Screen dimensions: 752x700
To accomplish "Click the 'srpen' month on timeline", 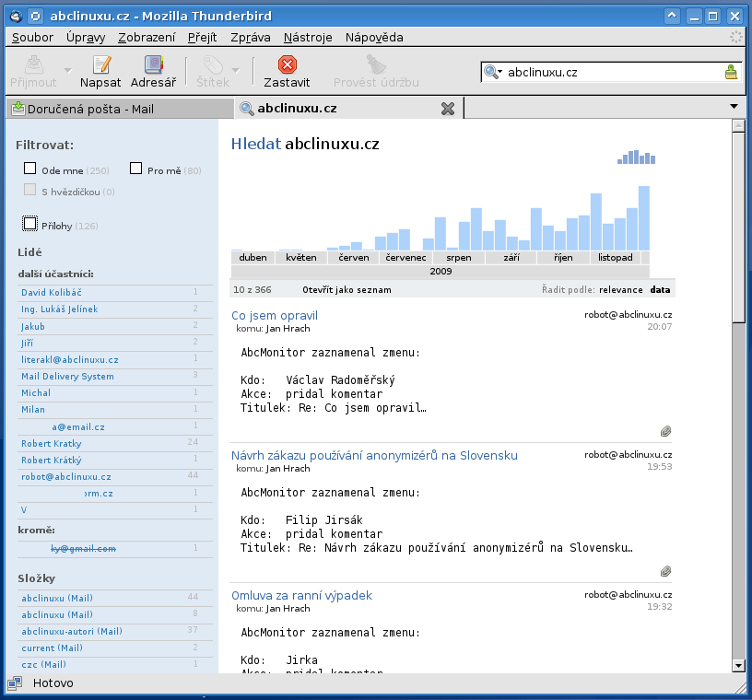I will (459, 258).
